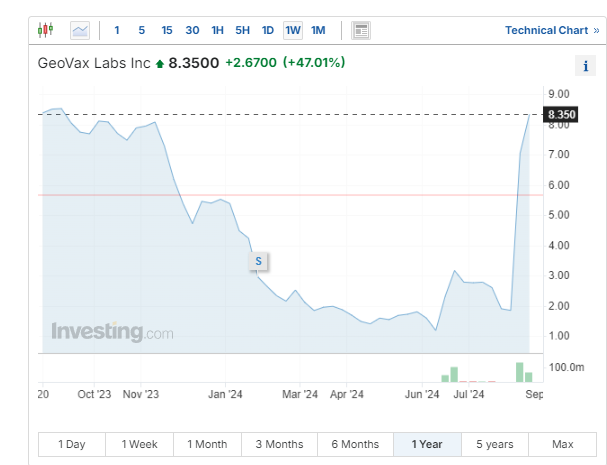The height and width of the screenshot is (465, 607).
Task: Set interval to 30 minutes
Action: tap(192, 30)
